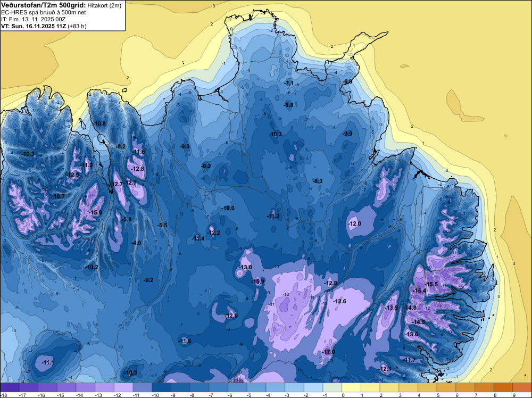This screenshot has height=398, width=532.
Task: Click the '-8.8' temperature value
Action: (288, 105)
